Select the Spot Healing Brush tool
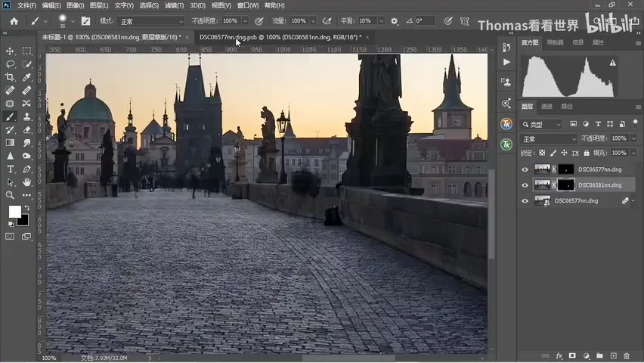 click(10, 91)
